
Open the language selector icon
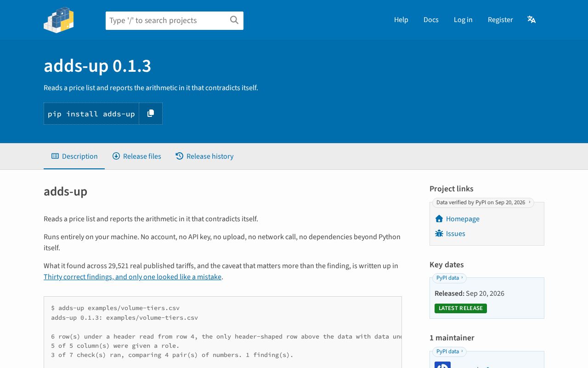click(x=531, y=20)
